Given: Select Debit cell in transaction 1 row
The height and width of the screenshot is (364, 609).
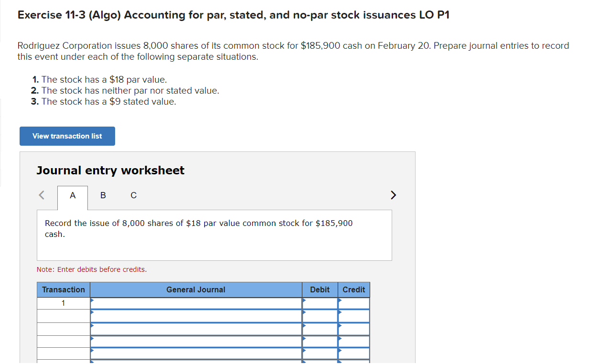Looking at the screenshot, I should (320, 303).
